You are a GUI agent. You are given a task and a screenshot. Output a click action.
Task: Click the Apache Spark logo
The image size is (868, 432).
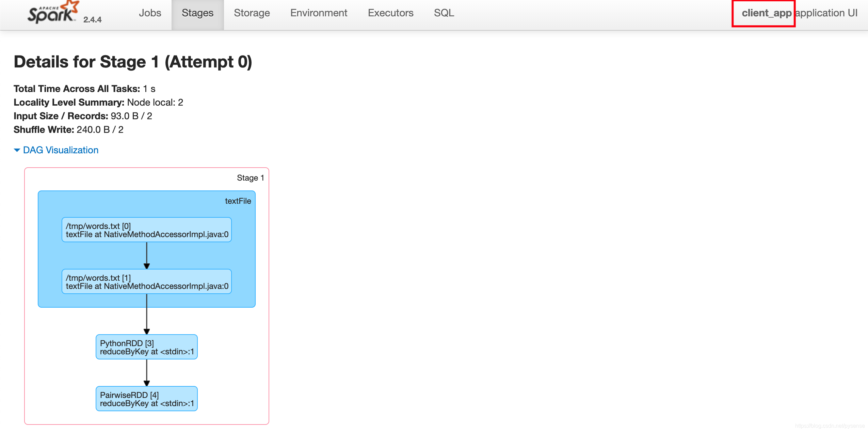point(53,12)
